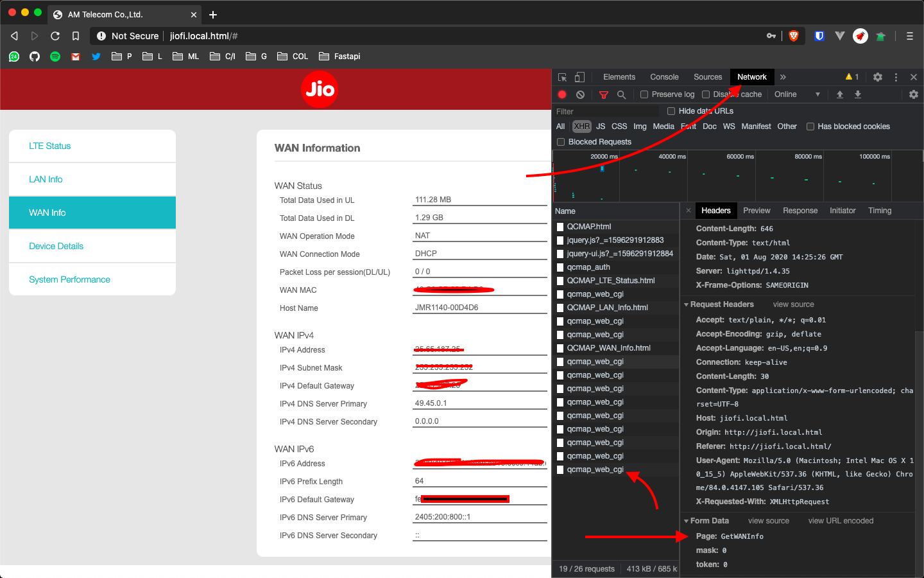Viewport: 924px width, 578px height.
Task: Close the request details pane
Action: (689, 211)
